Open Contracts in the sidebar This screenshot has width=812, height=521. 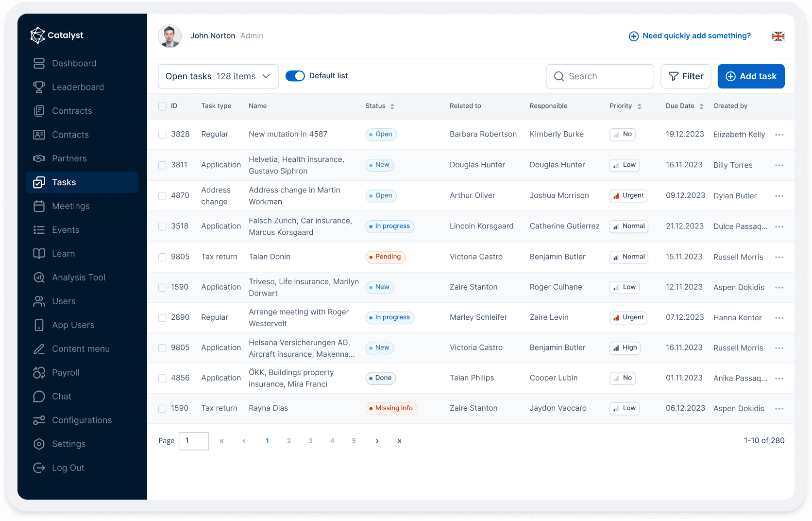tap(72, 111)
